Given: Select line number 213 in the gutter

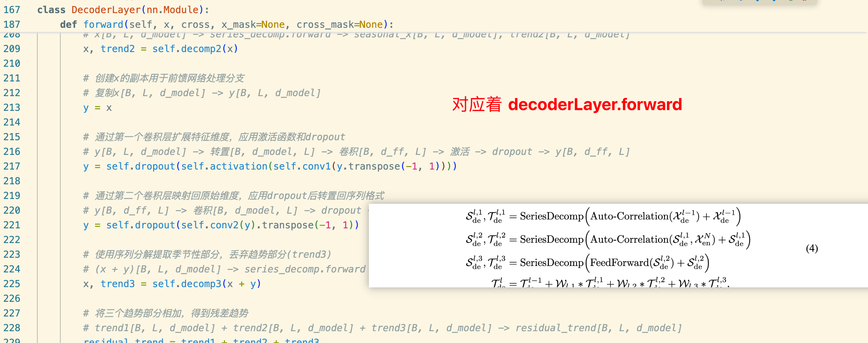Looking at the screenshot, I should coord(12,108).
